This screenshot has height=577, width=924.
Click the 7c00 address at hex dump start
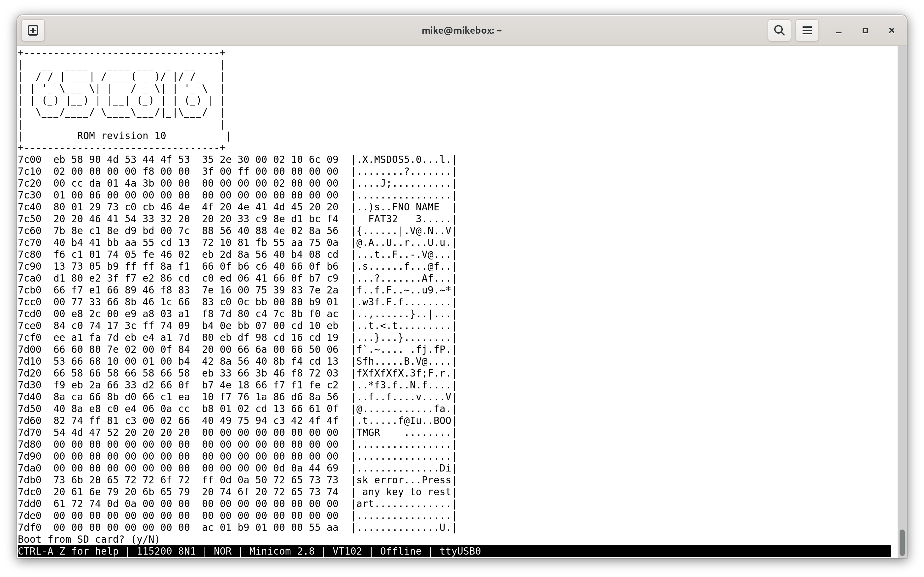tap(30, 160)
